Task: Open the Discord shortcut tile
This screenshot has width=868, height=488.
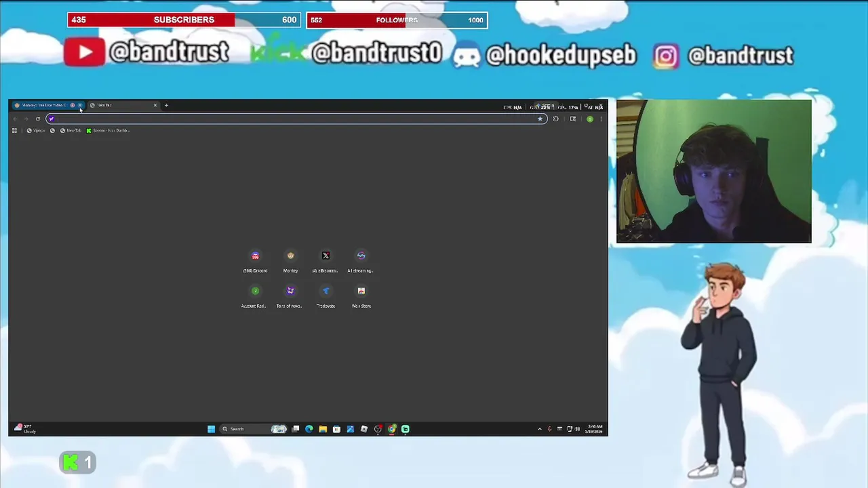Action: tap(256, 261)
